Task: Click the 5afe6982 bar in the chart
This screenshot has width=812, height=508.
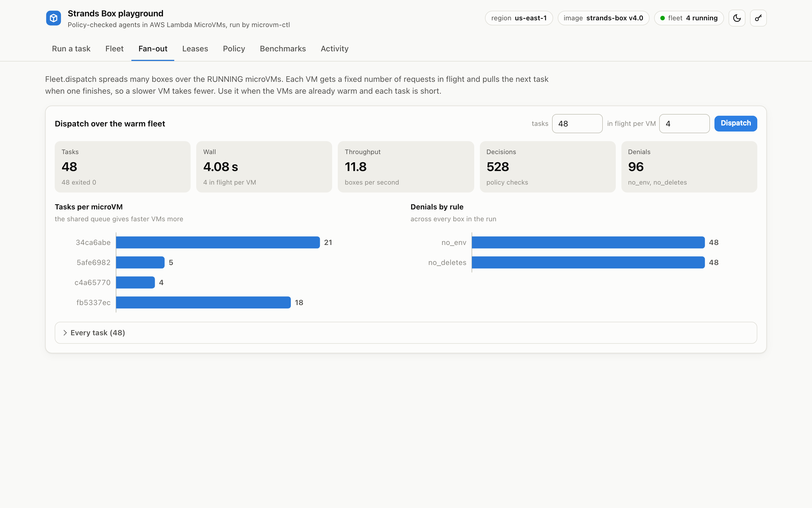Action: click(x=140, y=262)
